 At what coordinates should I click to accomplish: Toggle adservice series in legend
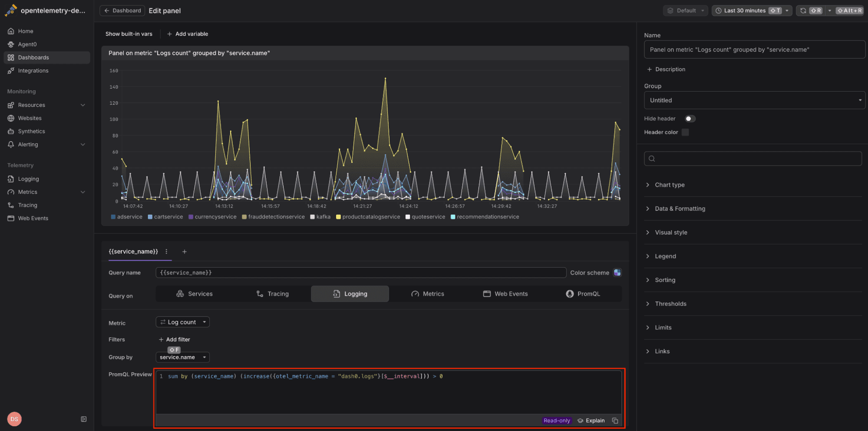click(127, 217)
